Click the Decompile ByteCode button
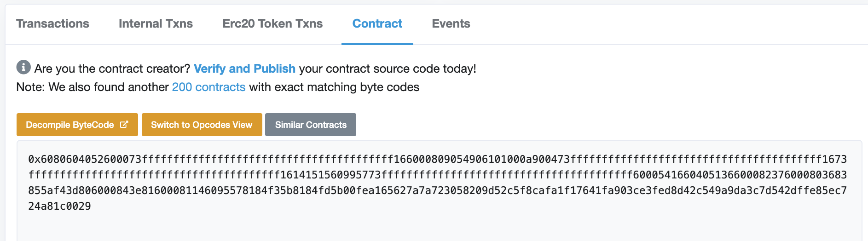 tap(77, 125)
